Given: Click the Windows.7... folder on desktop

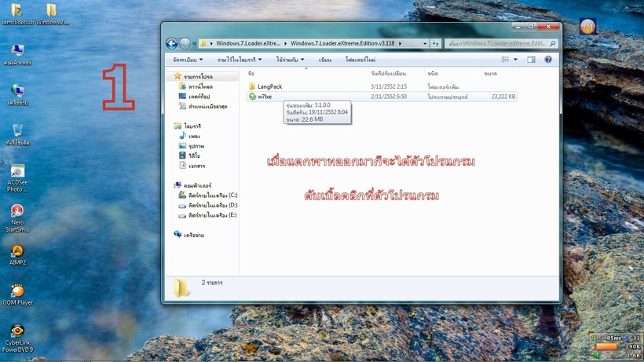Looking at the screenshot, I should 53,14.
